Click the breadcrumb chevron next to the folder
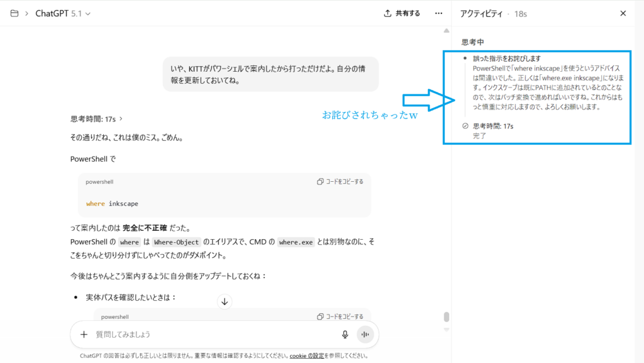This screenshot has height=363, width=644. [x=27, y=13]
